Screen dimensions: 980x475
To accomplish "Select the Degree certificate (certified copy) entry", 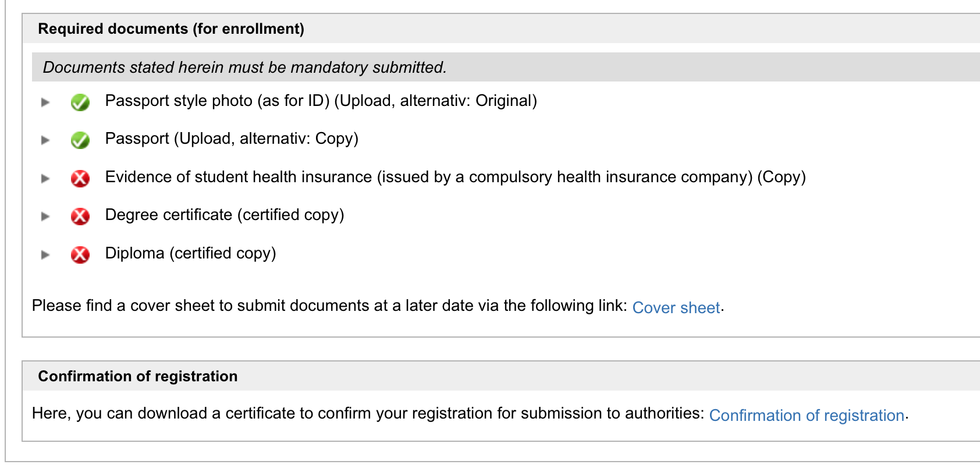I will click(x=225, y=215).
